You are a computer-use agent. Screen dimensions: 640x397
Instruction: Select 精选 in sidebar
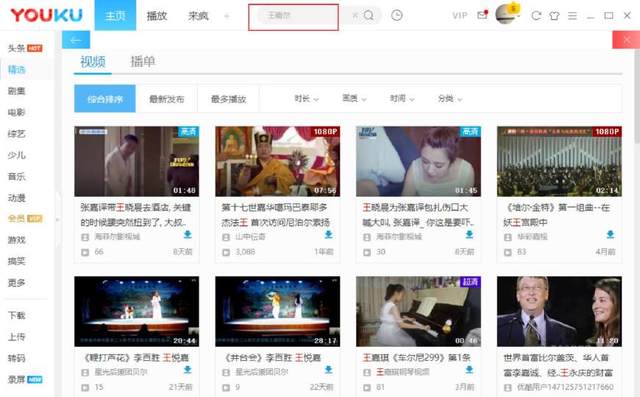(x=17, y=70)
